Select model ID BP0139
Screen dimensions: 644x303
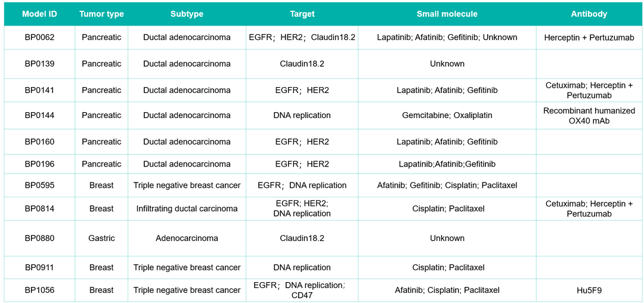(x=39, y=64)
